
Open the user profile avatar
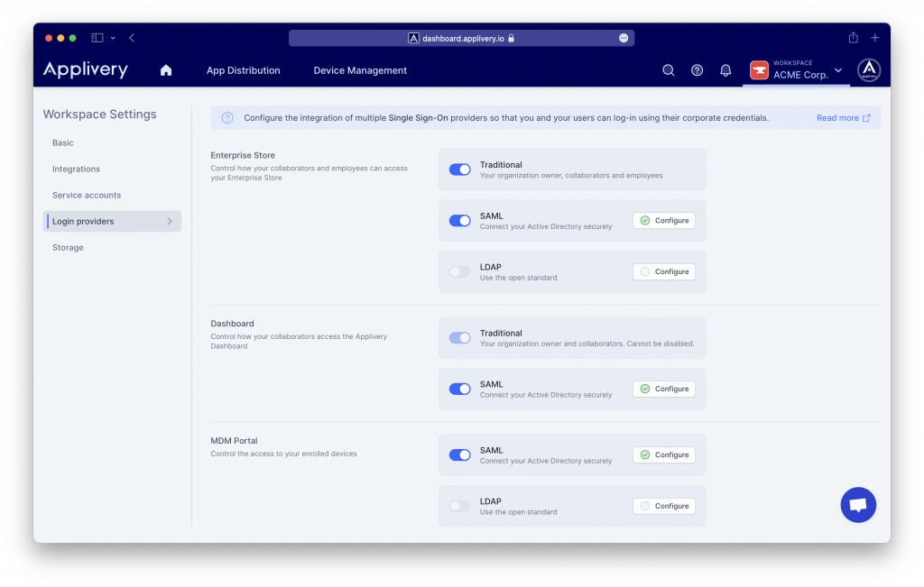pos(869,70)
